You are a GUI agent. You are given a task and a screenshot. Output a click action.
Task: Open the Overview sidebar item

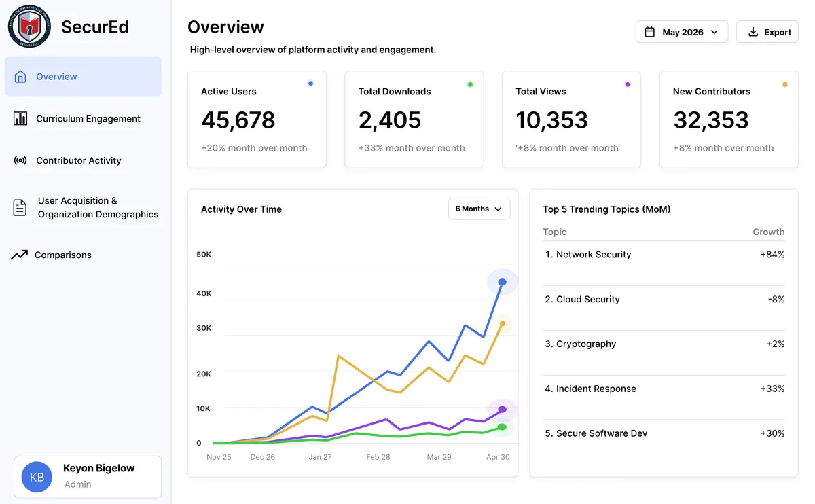83,77
